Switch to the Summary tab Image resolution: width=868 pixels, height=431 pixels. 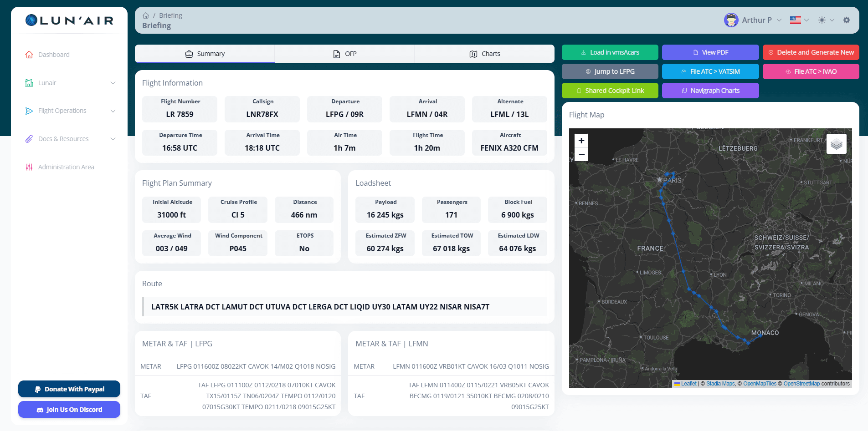pos(205,54)
